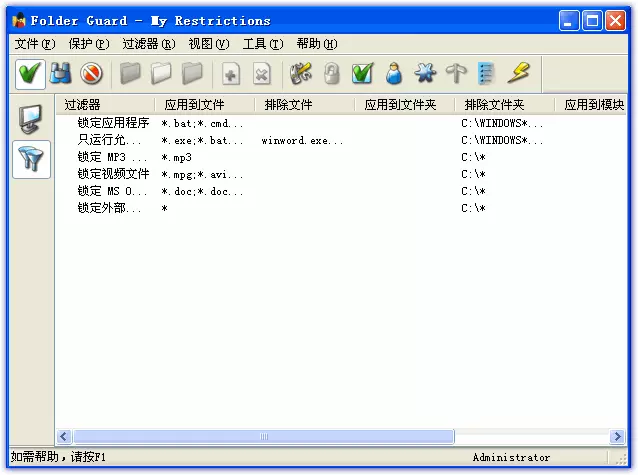This screenshot has height=475, width=638.
Task: Click the keys icon in toolbar
Action: point(301,74)
